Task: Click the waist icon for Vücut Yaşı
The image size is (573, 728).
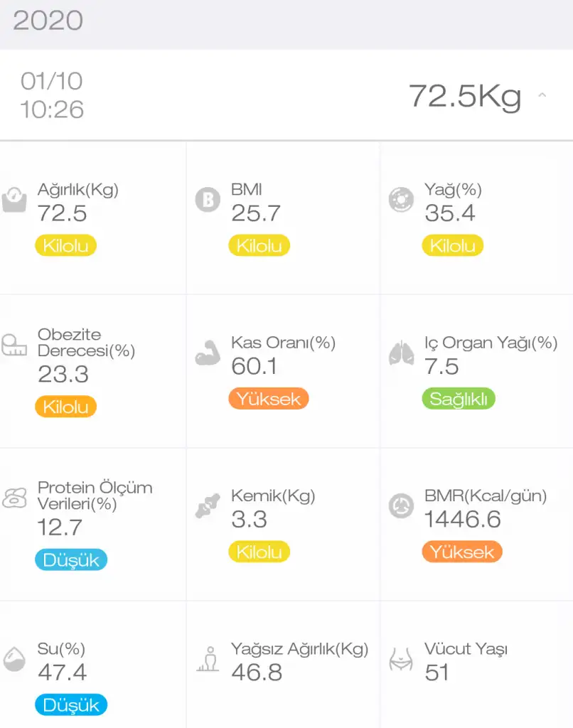Action: point(401,660)
